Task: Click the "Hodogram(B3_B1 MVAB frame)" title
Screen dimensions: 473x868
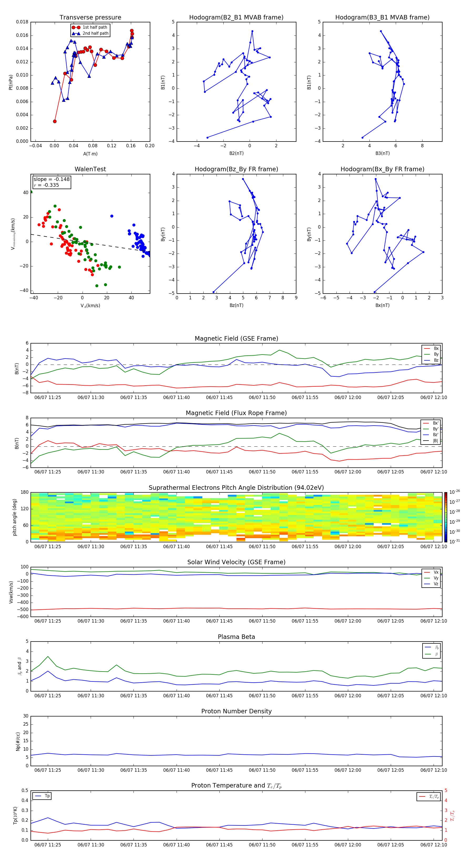Action: (382, 18)
